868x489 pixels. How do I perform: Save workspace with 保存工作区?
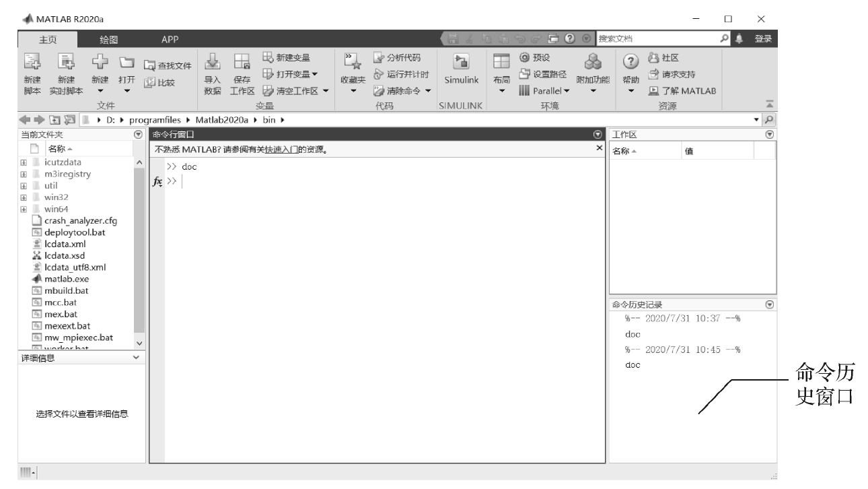[242, 74]
